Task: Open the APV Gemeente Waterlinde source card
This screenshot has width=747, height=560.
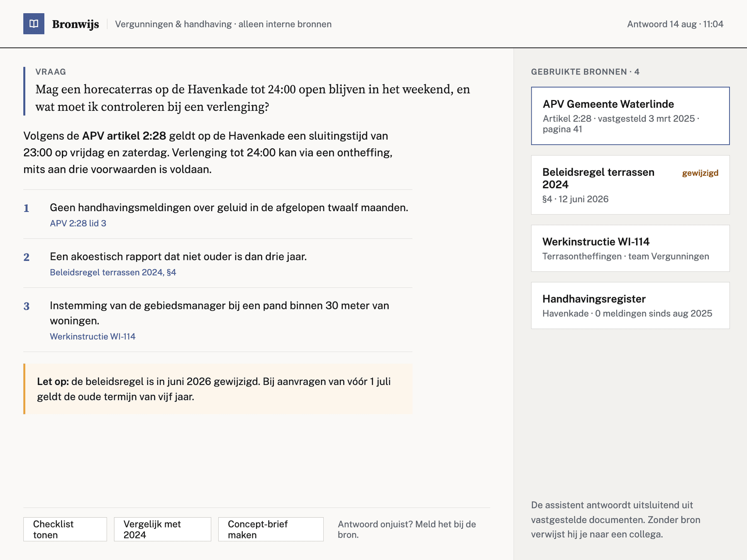Action: [x=630, y=116]
